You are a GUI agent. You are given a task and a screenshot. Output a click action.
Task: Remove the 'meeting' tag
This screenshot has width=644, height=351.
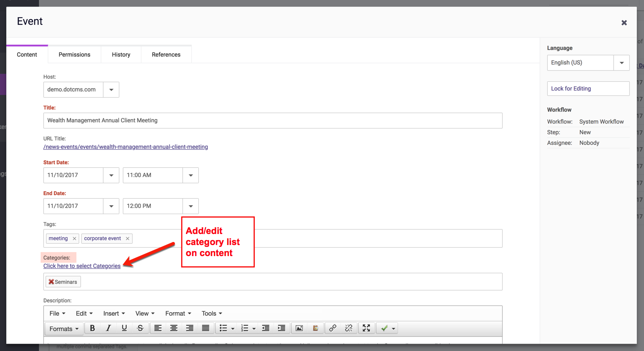pyautogui.click(x=74, y=238)
